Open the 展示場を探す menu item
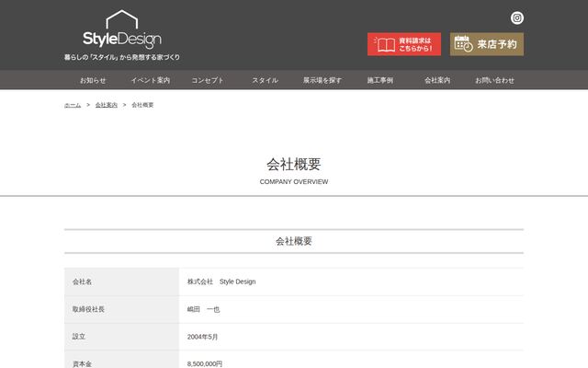588x368 pixels. pyautogui.click(x=322, y=80)
